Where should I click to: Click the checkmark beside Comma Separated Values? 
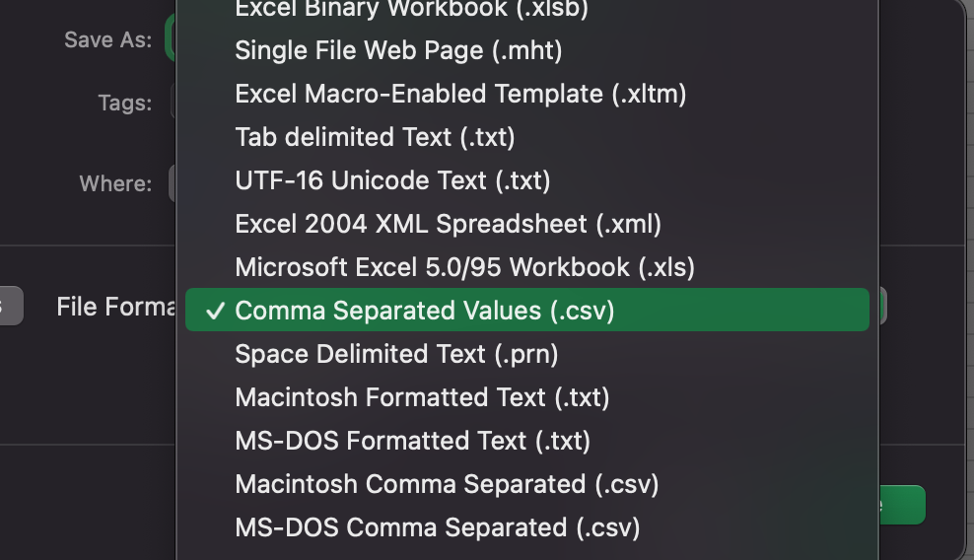[x=213, y=312]
